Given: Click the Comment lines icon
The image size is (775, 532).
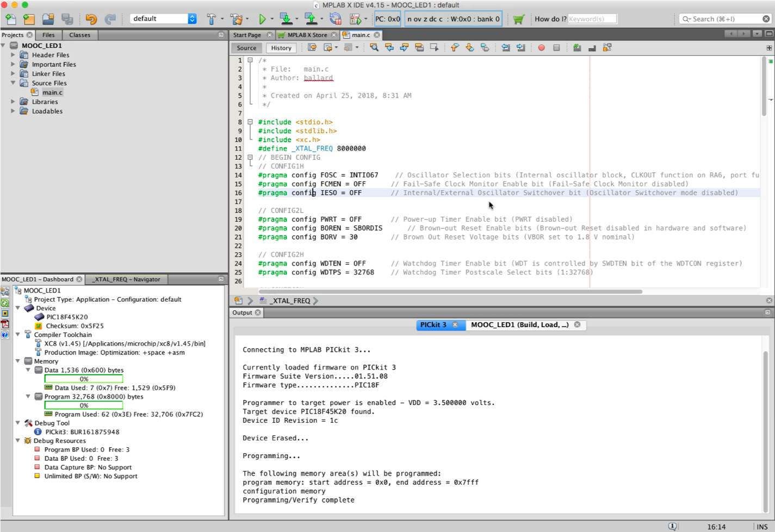Looking at the screenshot, I should click(x=577, y=48).
